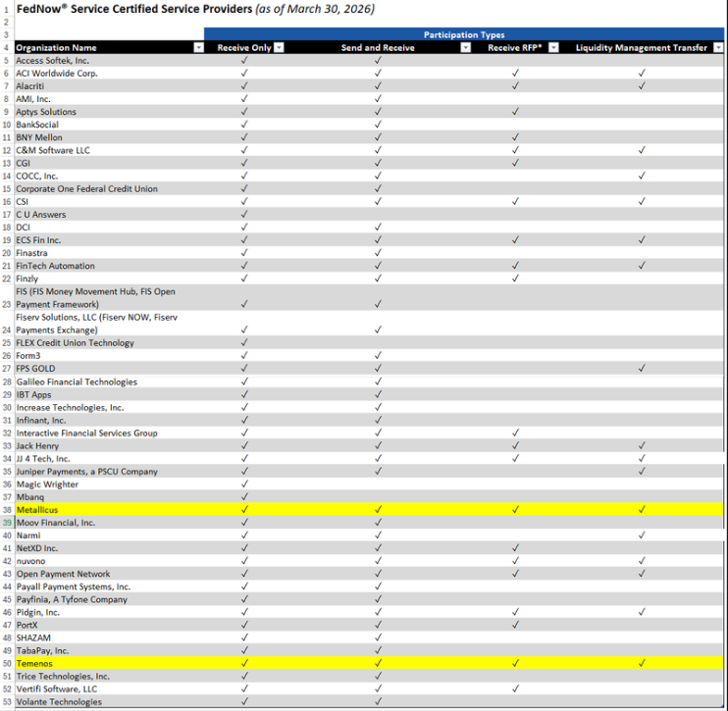728x711 pixels.
Task: Select the Vertifi Software, LLC cell
Action: point(110,689)
